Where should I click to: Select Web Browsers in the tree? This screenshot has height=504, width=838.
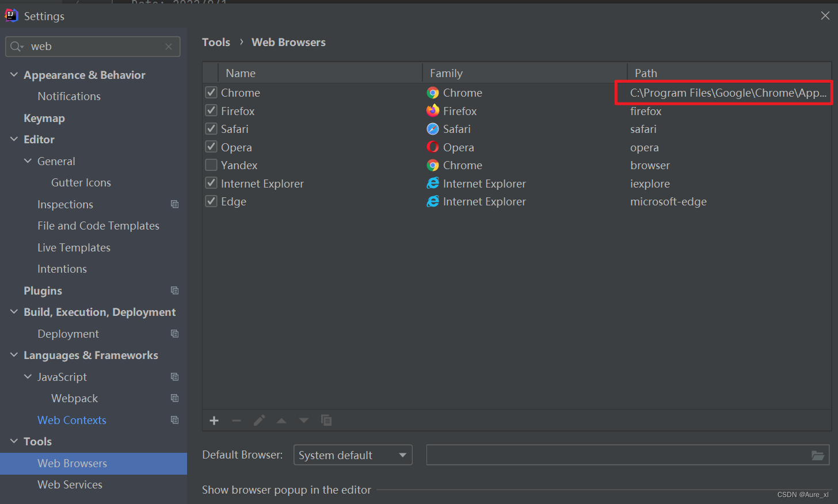[x=93, y=463]
